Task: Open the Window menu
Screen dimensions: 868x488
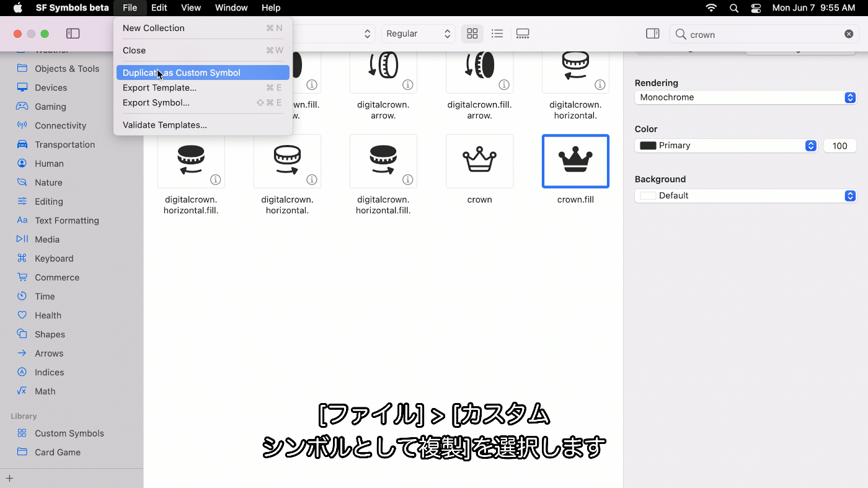Action: coord(231,7)
